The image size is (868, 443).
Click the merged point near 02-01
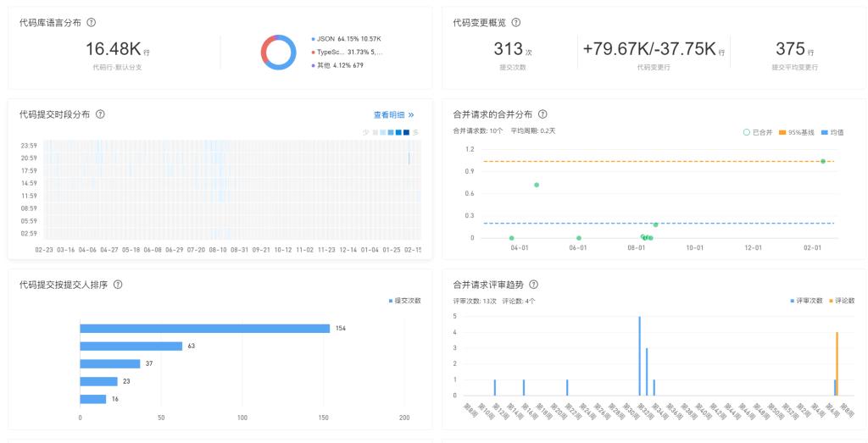[x=823, y=161]
